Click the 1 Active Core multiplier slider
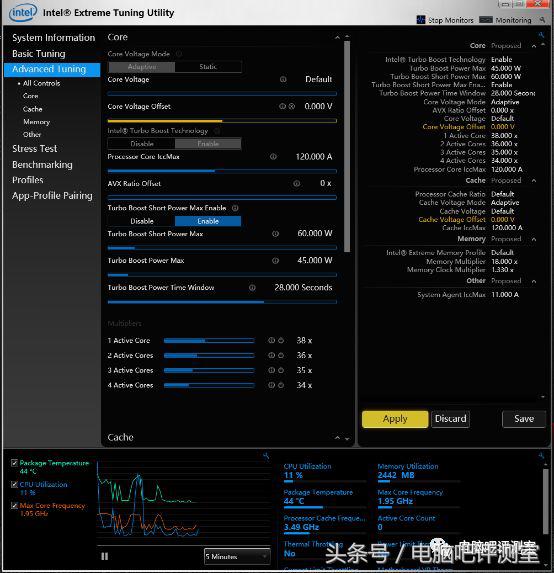The image size is (554, 573). [209, 341]
